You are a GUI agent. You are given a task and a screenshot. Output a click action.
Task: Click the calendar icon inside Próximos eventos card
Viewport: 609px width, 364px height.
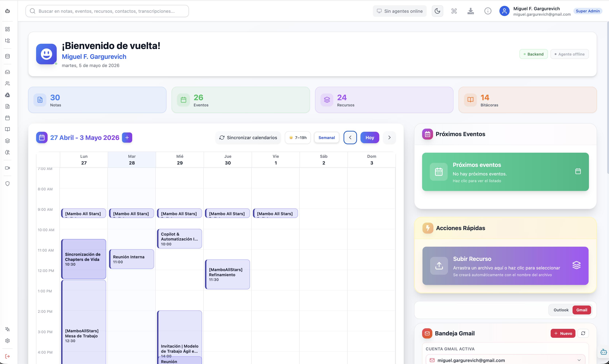pos(578,171)
